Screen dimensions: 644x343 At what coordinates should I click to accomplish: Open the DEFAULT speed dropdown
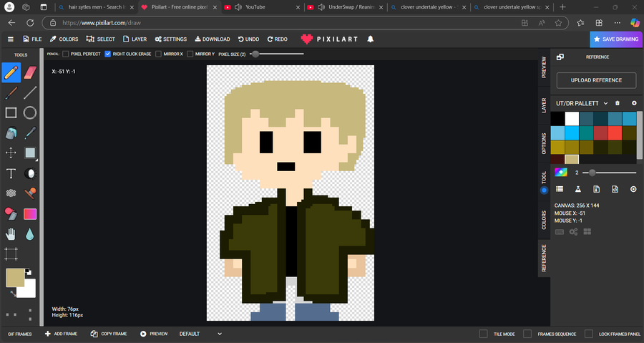coord(200,334)
